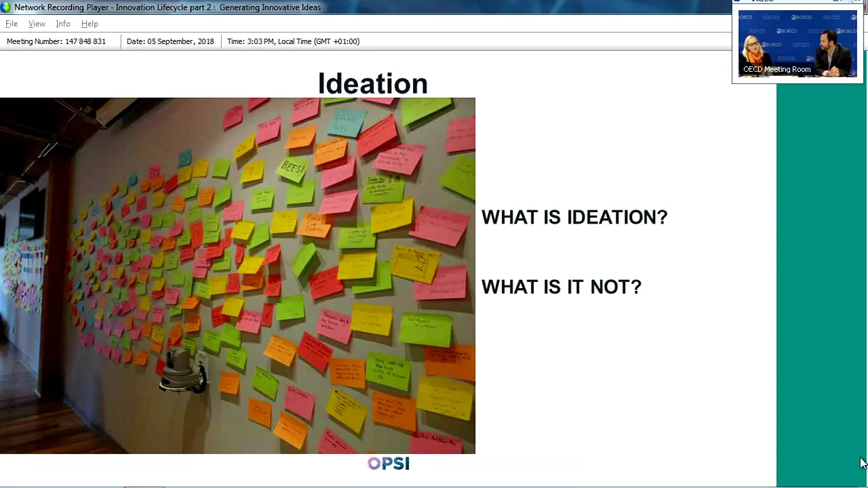868x488 pixels.
Task: Click the Date: 05 September, 2018 text
Action: 170,41
